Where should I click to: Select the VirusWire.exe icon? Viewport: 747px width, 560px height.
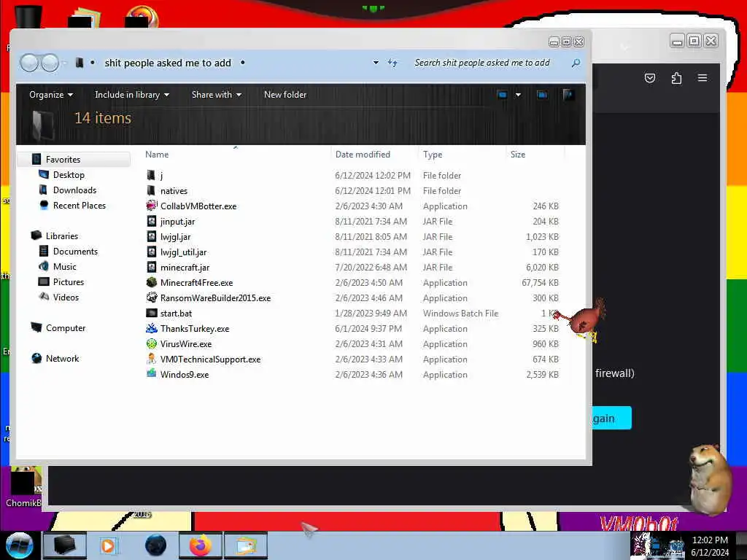pos(152,343)
